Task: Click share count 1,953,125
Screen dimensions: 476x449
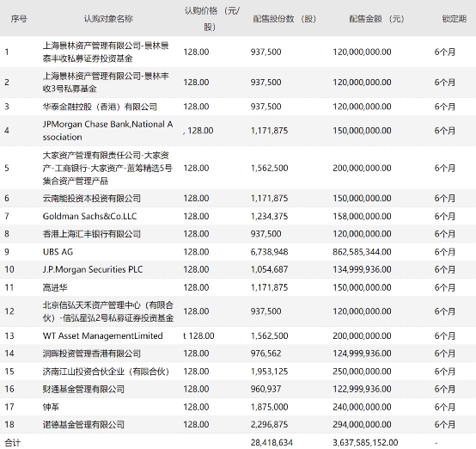Action: [269, 372]
